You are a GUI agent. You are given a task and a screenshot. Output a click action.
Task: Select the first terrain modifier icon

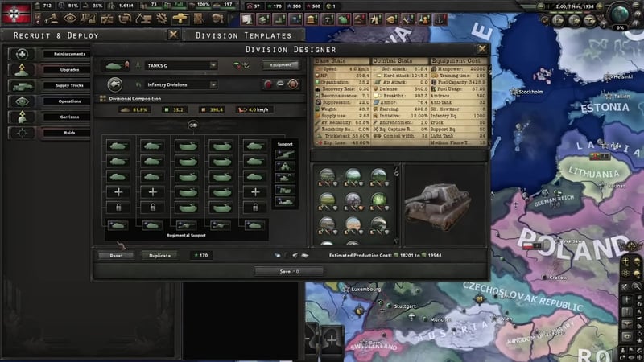point(327,176)
